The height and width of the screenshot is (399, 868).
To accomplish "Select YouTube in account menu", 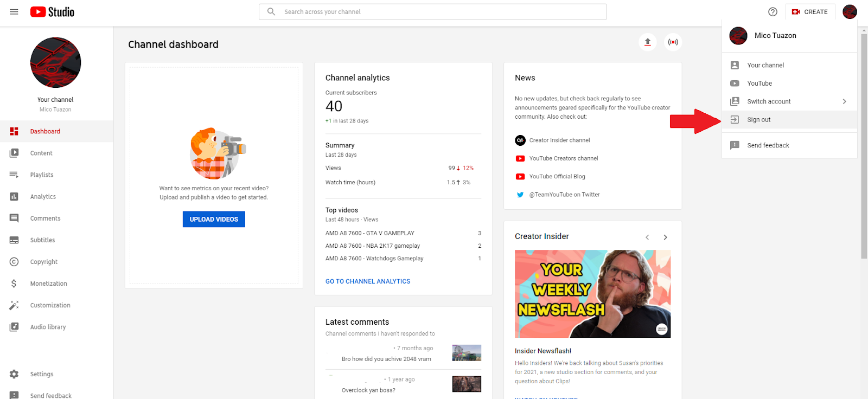I will (789, 83).
